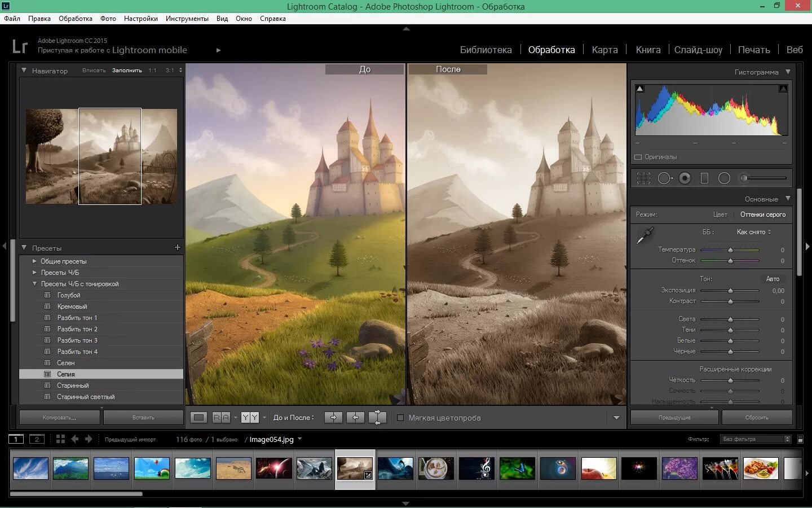This screenshot has width=812, height=508.
Task: Select the treble clef thumbnail in filmstrip
Action: (476, 468)
